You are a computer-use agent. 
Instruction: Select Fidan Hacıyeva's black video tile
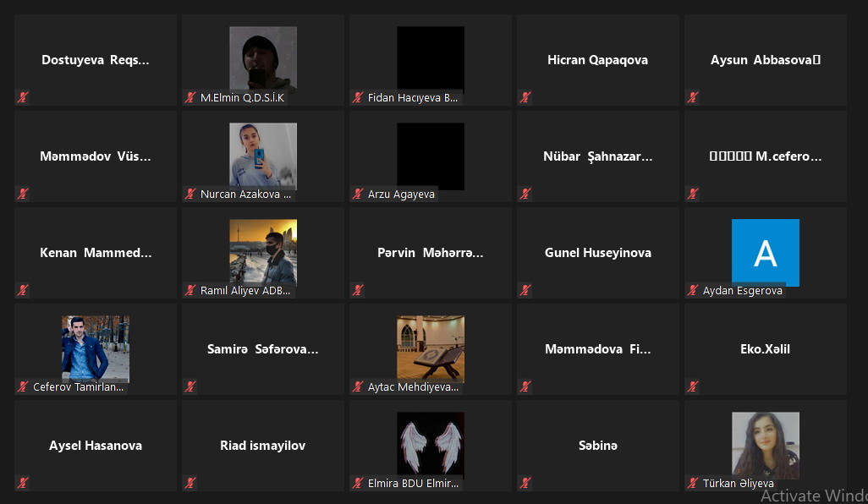point(431,60)
